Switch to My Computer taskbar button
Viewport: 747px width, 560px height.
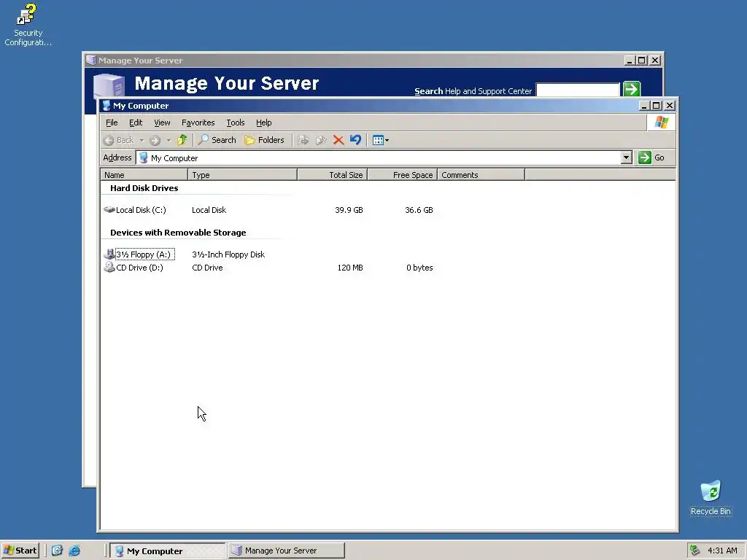(x=168, y=551)
